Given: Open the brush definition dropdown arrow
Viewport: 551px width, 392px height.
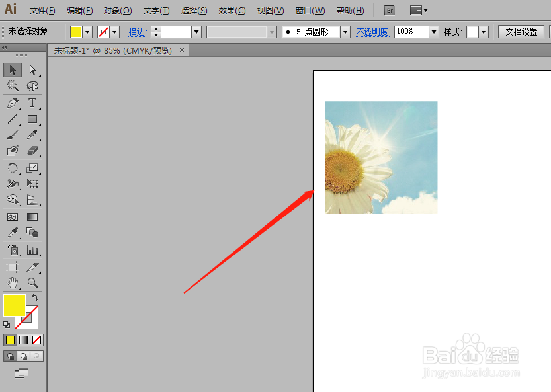Looking at the screenshot, I should 345,32.
